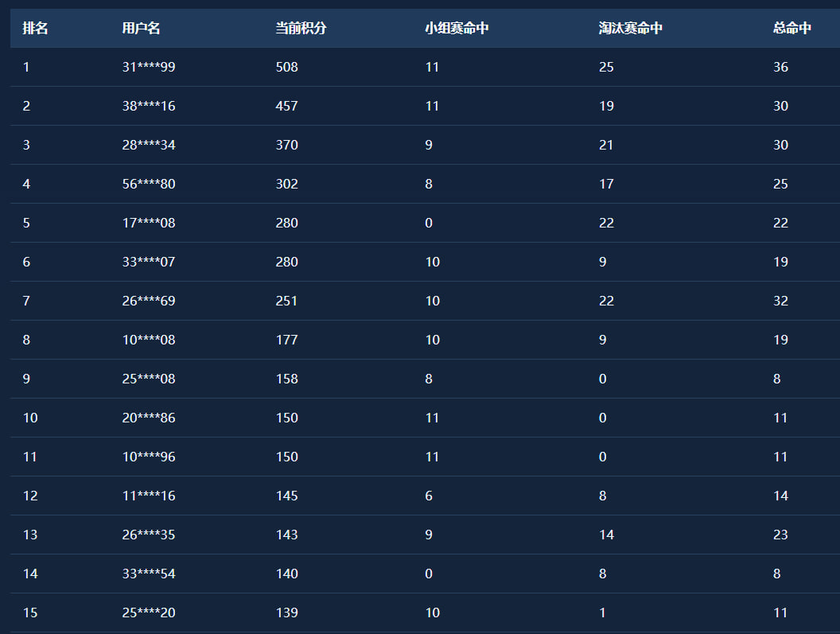Click knockout hits 17 in 56****80 row
Image resolution: width=840 pixels, height=634 pixels.
point(606,185)
